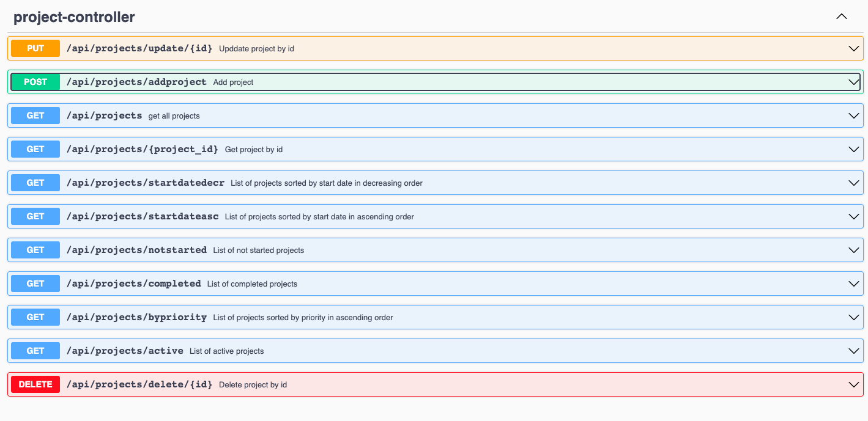Image resolution: width=868 pixels, height=421 pixels.
Task: Open the /api/projects/{project_id} path
Action: click(143, 149)
